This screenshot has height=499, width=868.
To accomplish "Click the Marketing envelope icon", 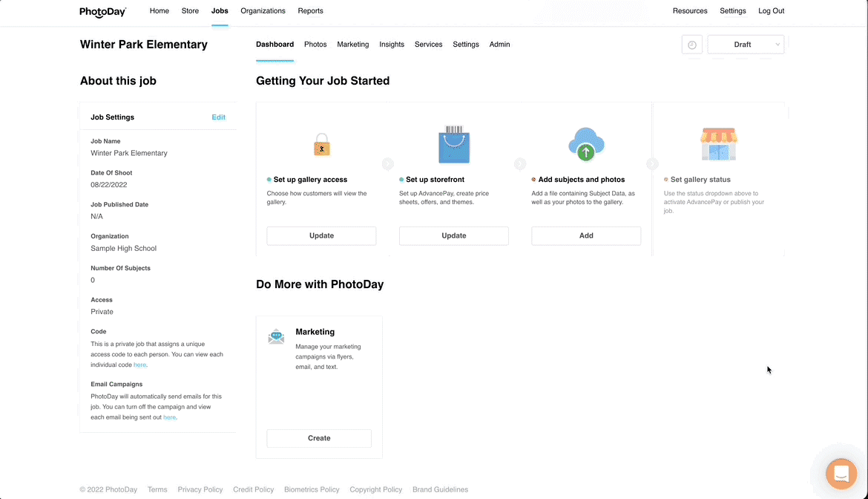I will pos(276,337).
